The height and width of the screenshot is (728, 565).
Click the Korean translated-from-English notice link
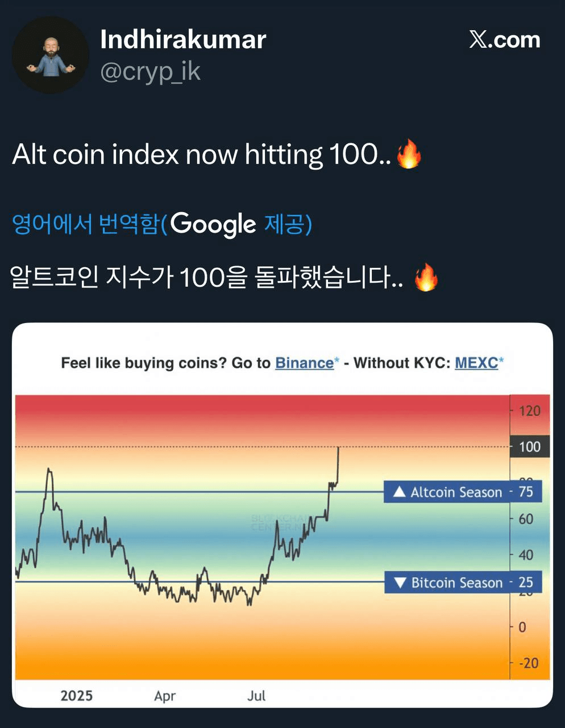click(x=162, y=224)
